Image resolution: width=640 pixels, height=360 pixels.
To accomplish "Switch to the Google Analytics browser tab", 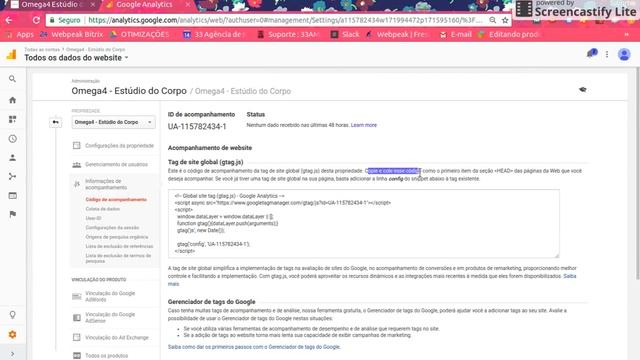I will 144,4.
